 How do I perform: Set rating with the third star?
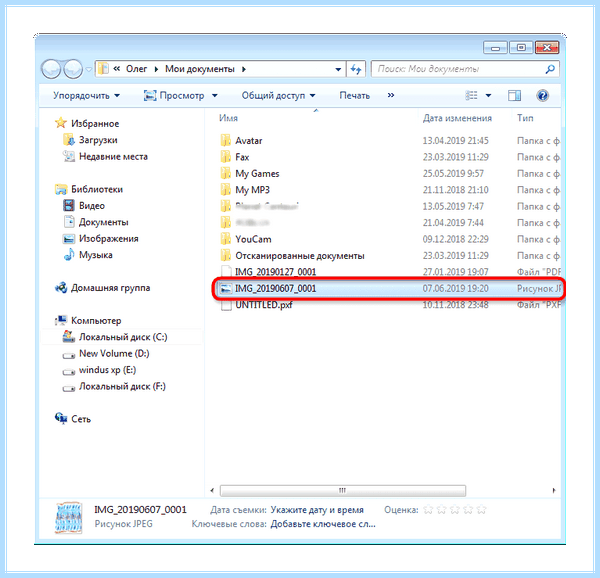tap(455, 510)
